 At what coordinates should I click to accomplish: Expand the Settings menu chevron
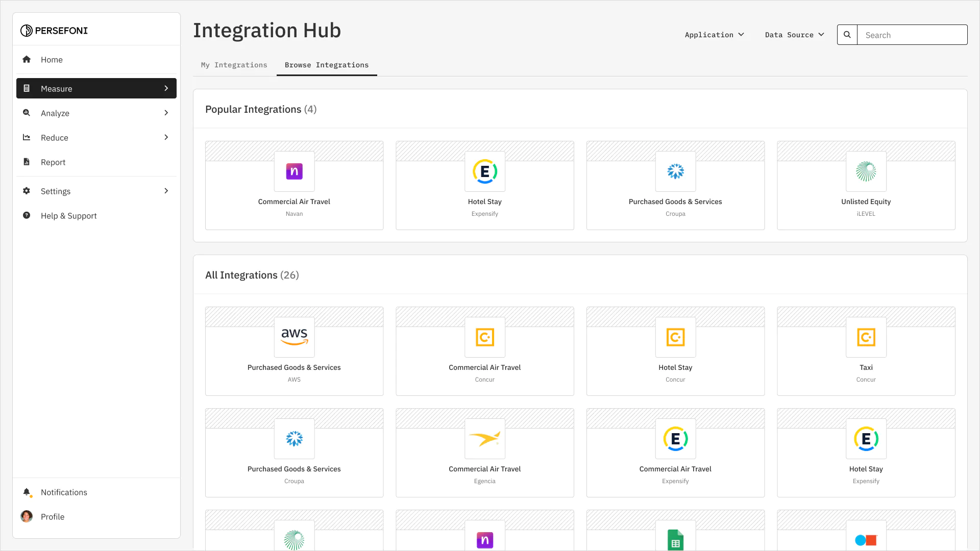coord(166,191)
